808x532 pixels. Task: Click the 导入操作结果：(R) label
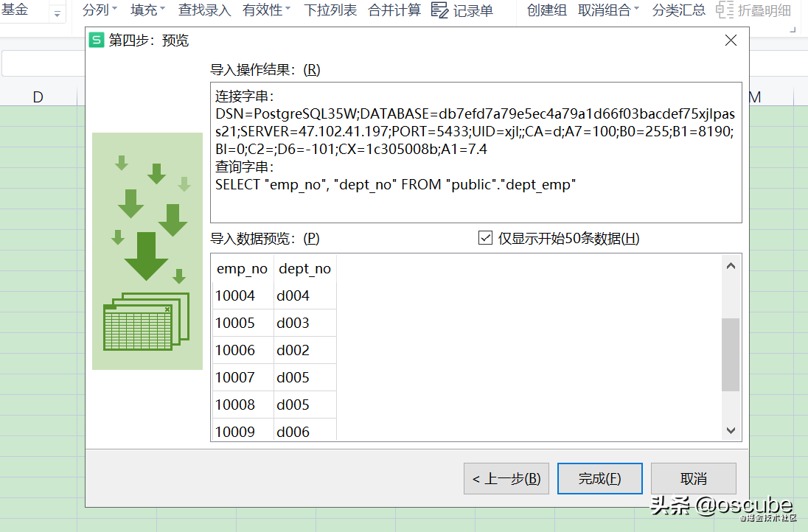[265, 69]
